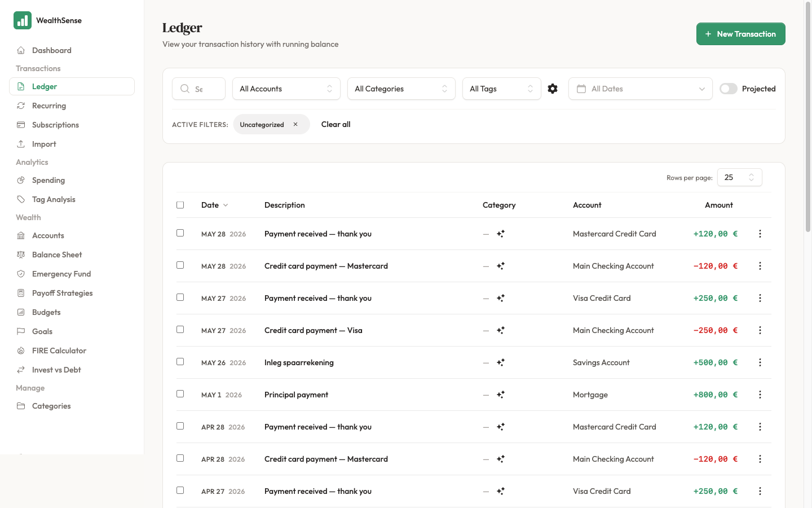Screen dimensions: 812x508
Task: Open Payoff Strategies page
Action: [72, 293]
